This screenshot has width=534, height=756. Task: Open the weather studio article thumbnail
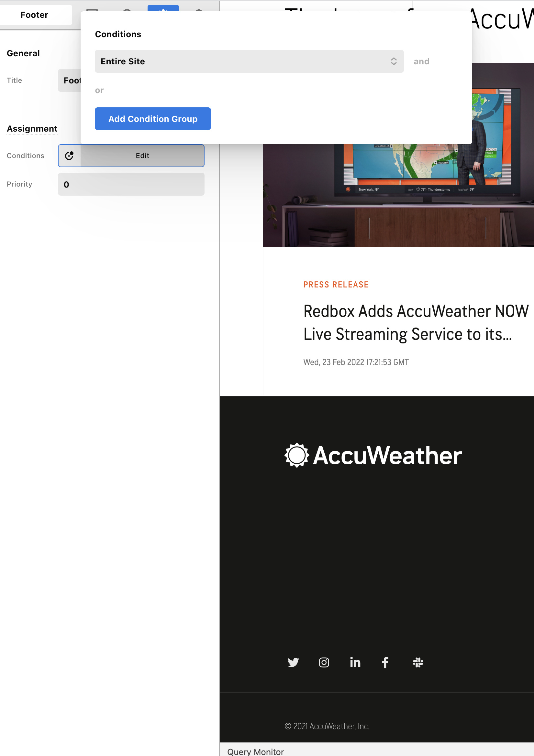coord(398,195)
